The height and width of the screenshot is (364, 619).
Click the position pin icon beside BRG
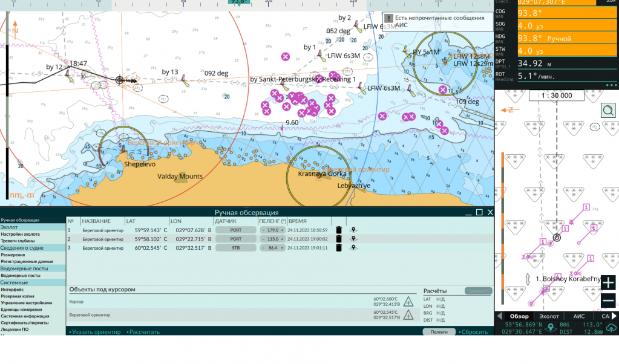551,328
